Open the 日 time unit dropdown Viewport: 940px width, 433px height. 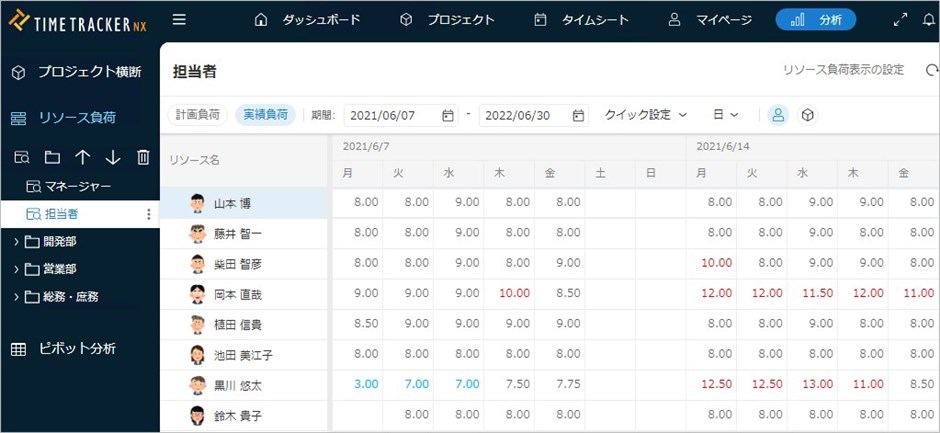tap(725, 115)
